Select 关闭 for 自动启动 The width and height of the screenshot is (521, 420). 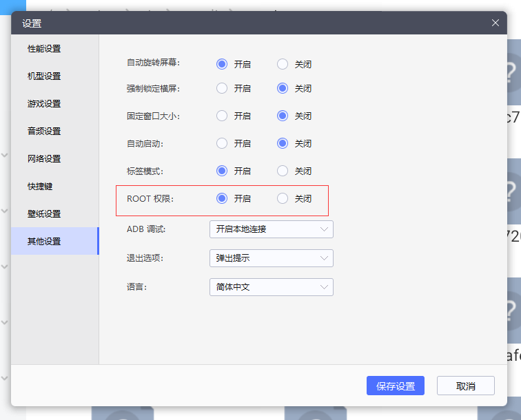(x=283, y=143)
